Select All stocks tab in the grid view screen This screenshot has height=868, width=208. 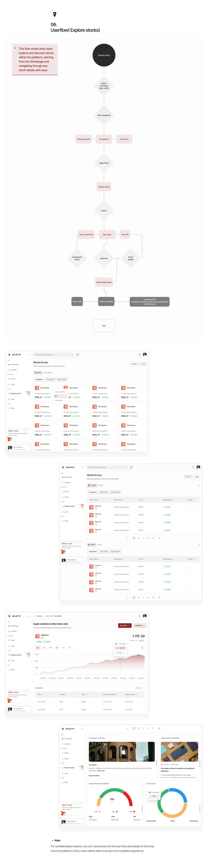[38, 373]
